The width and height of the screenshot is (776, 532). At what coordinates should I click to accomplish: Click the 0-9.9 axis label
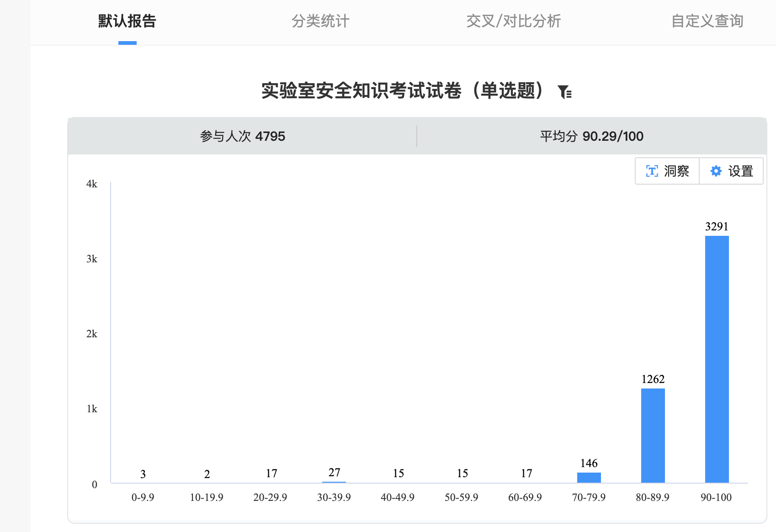[x=143, y=497]
